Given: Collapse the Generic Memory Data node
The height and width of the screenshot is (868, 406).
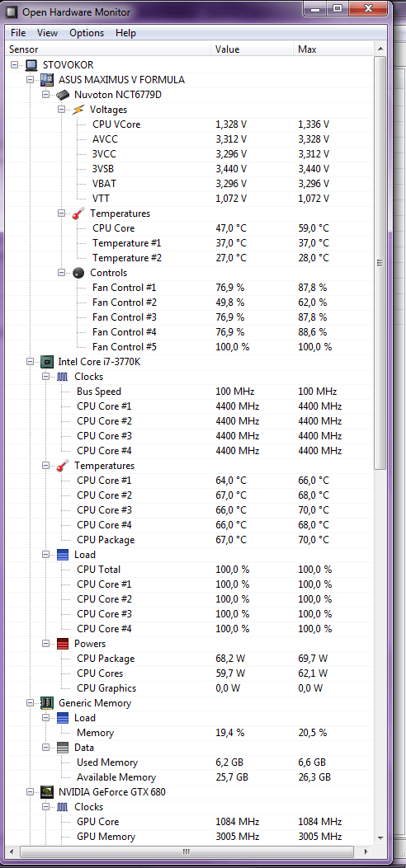Looking at the screenshot, I should point(46,748).
